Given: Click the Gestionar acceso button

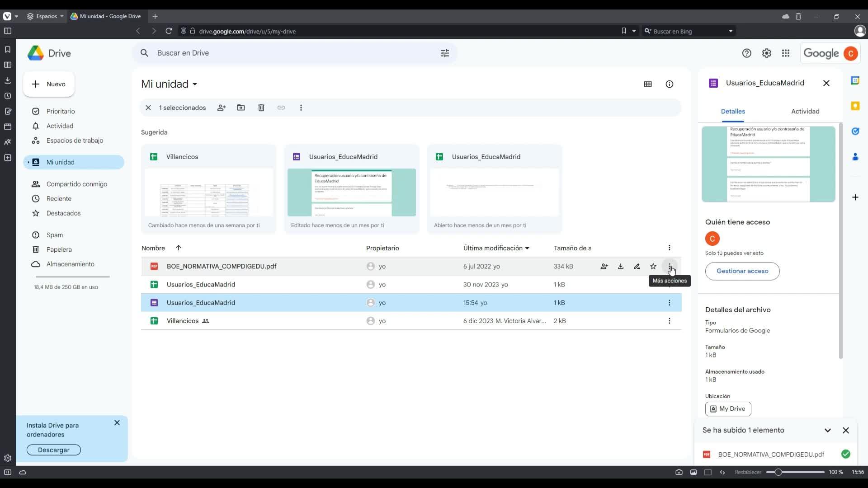Looking at the screenshot, I should click(742, 271).
